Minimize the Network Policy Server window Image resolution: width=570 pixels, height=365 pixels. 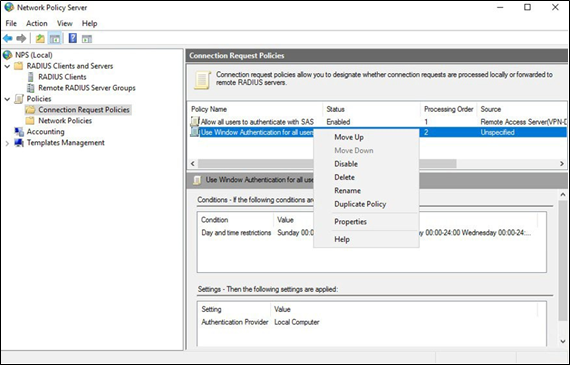pos(500,7)
